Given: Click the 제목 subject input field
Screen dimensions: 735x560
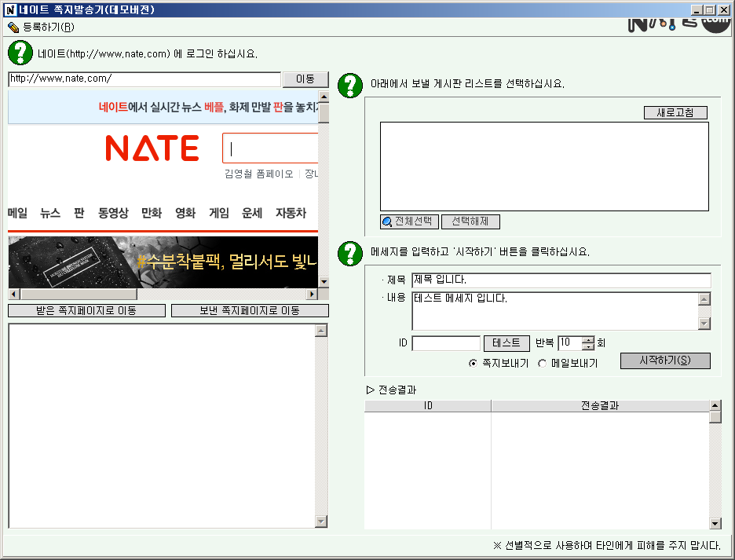Looking at the screenshot, I should [x=561, y=280].
